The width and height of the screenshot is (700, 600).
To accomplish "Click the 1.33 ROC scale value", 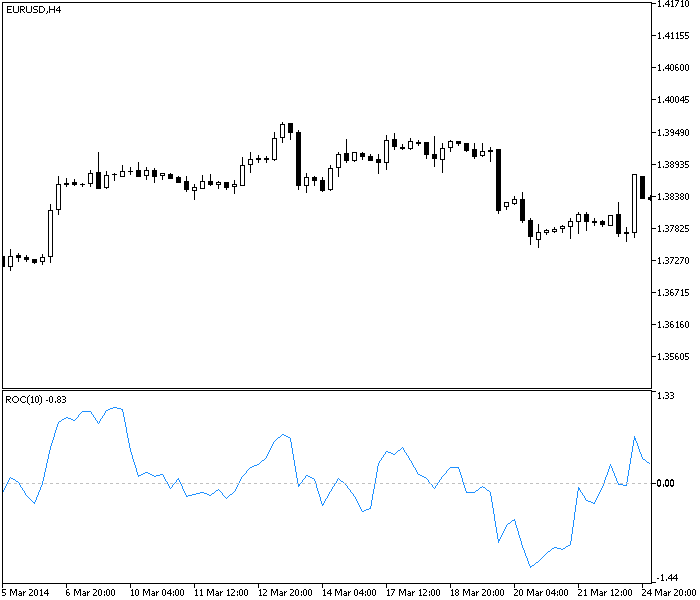I will tap(665, 397).
